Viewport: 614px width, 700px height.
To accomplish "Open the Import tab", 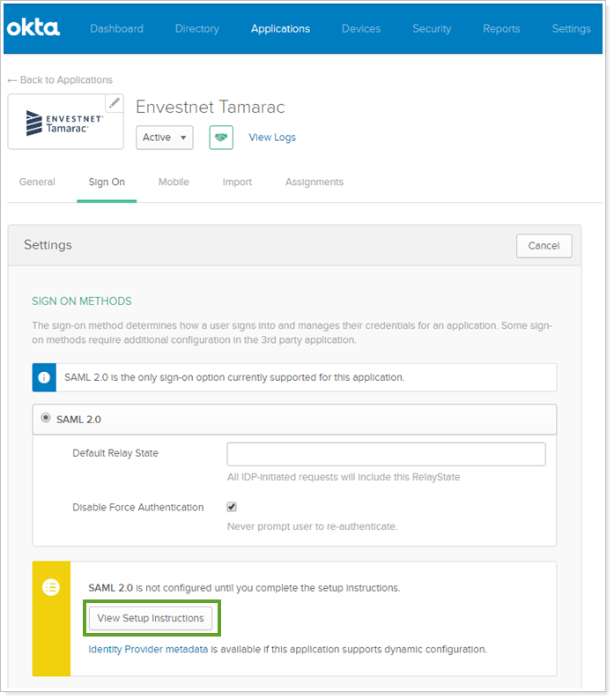I will coord(237,182).
